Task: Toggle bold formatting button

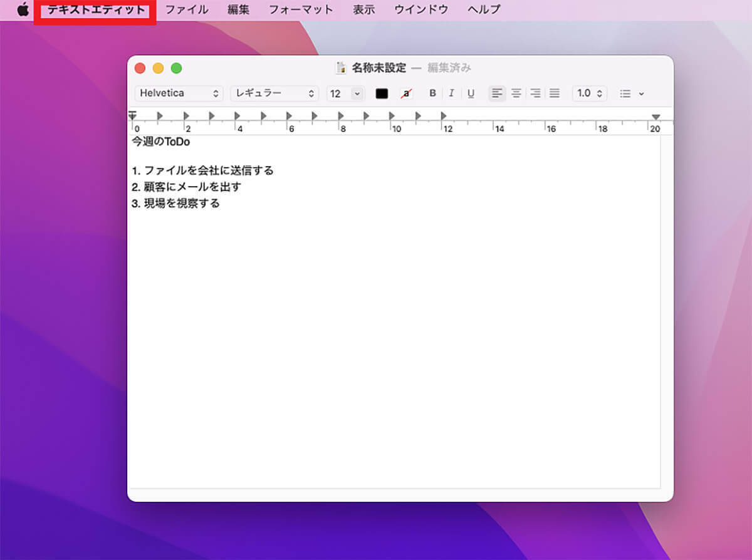Action: pyautogui.click(x=432, y=93)
